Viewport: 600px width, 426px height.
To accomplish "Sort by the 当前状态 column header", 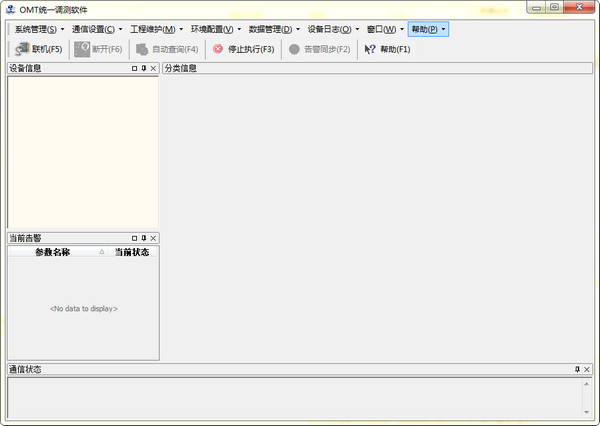I will point(132,252).
